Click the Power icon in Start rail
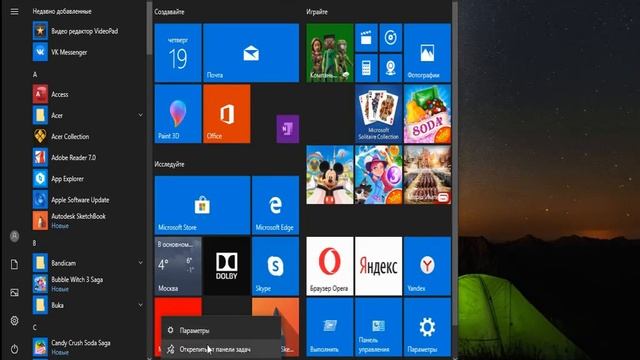The height and width of the screenshot is (360, 640). point(14,349)
